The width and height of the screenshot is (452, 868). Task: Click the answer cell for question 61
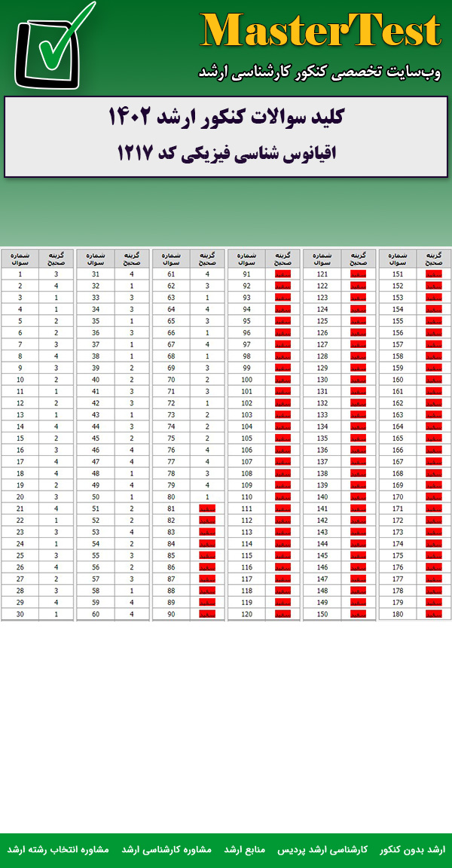pos(207,274)
